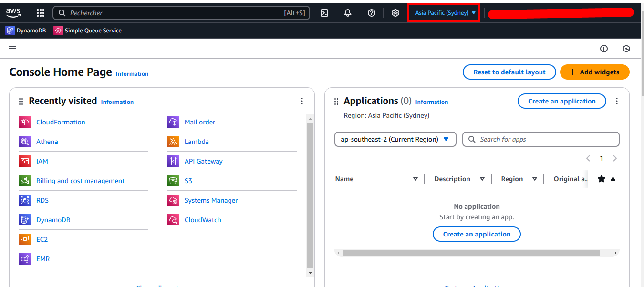Click the Add widgets button
This screenshot has height=287, width=644.
[x=594, y=72]
